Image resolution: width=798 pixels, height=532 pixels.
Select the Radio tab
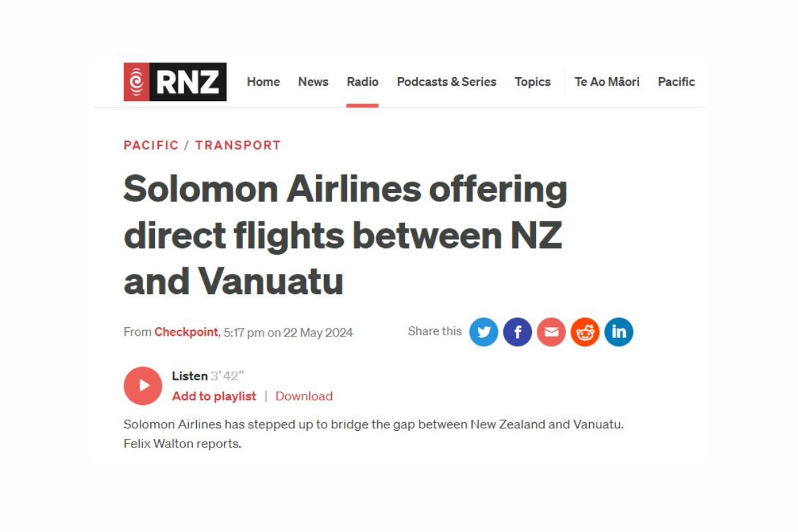point(362,82)
